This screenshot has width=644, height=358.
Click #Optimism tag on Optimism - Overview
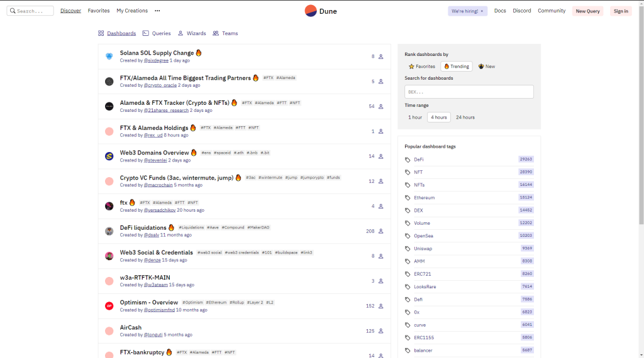[192, 303]
